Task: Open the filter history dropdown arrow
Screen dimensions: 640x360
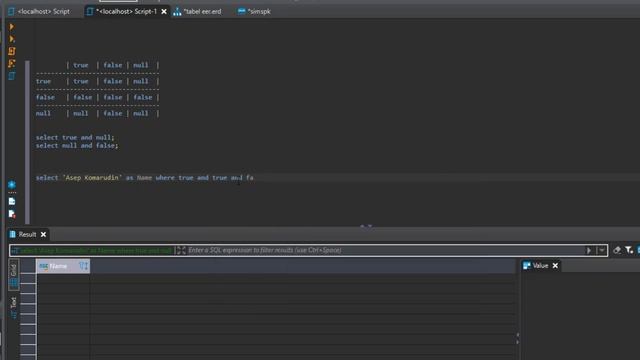Action: [602, 250]
